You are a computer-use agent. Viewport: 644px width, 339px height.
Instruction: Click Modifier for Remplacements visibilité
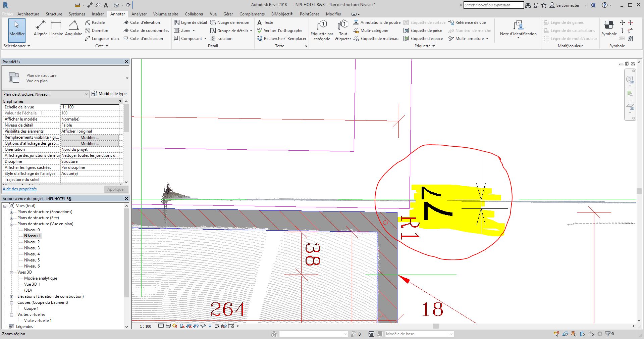coord(90,138)
